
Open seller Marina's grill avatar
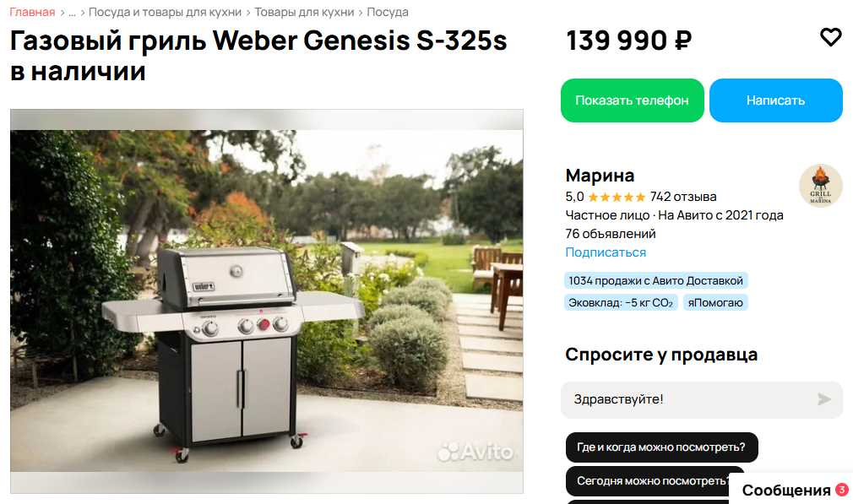820,186
